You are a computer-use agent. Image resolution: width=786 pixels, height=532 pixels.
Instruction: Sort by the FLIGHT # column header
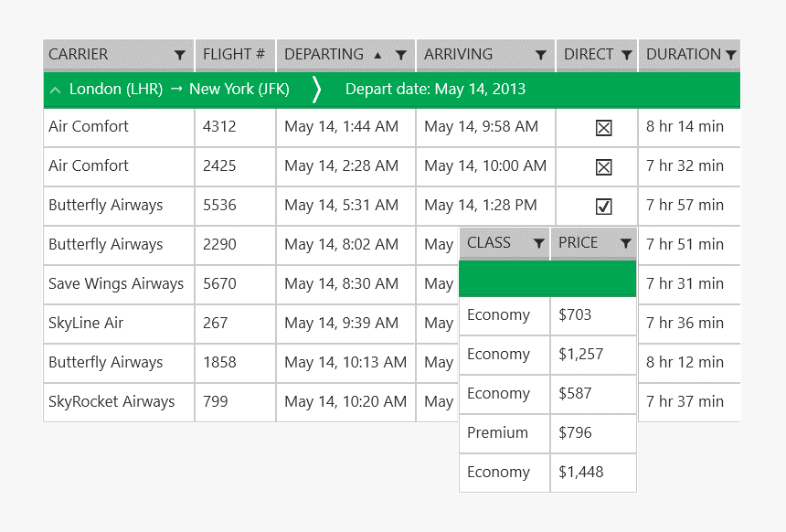[234, 55]
